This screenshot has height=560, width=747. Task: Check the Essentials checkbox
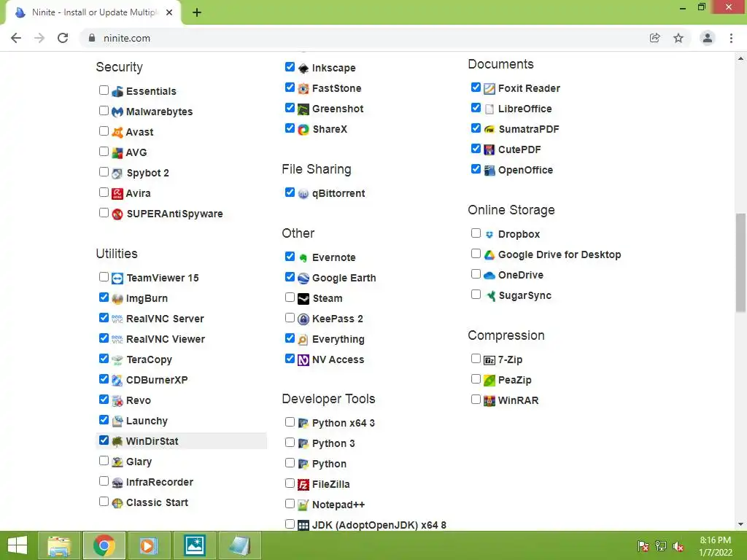point(104,90)
